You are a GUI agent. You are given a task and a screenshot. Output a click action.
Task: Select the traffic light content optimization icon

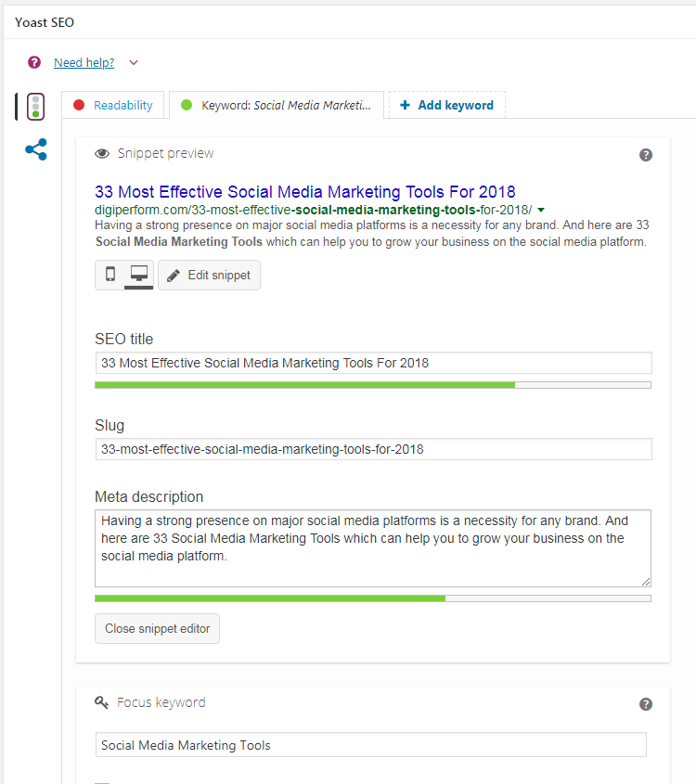click(x=35, y=107)
